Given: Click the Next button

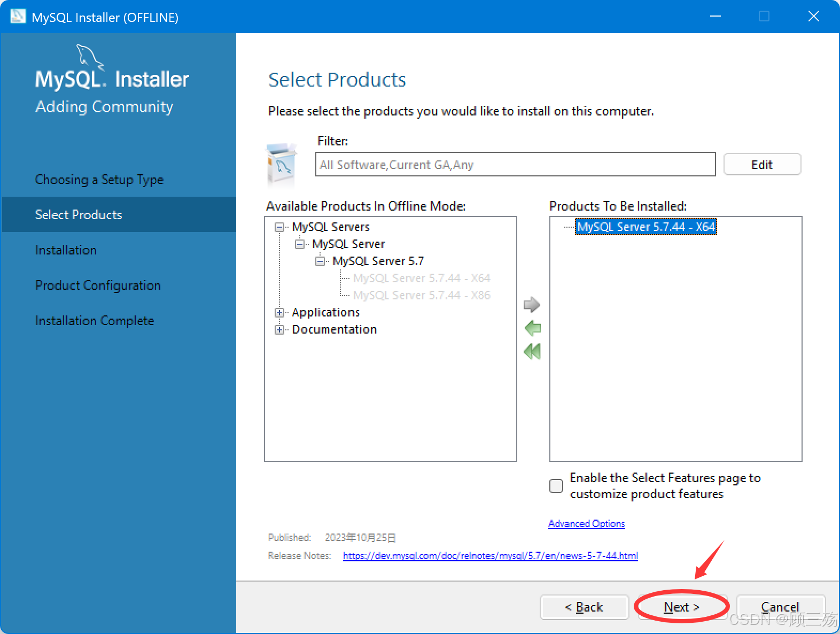Looking at the screenshot, I should coord(682,607).
